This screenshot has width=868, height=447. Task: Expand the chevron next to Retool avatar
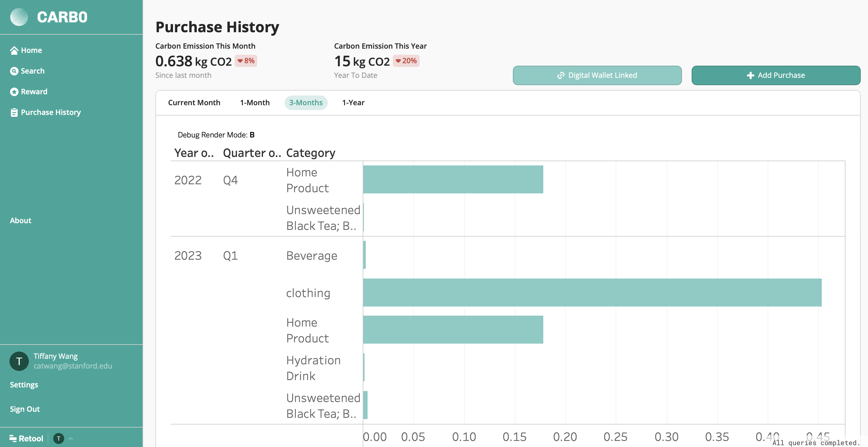(71, 438)
